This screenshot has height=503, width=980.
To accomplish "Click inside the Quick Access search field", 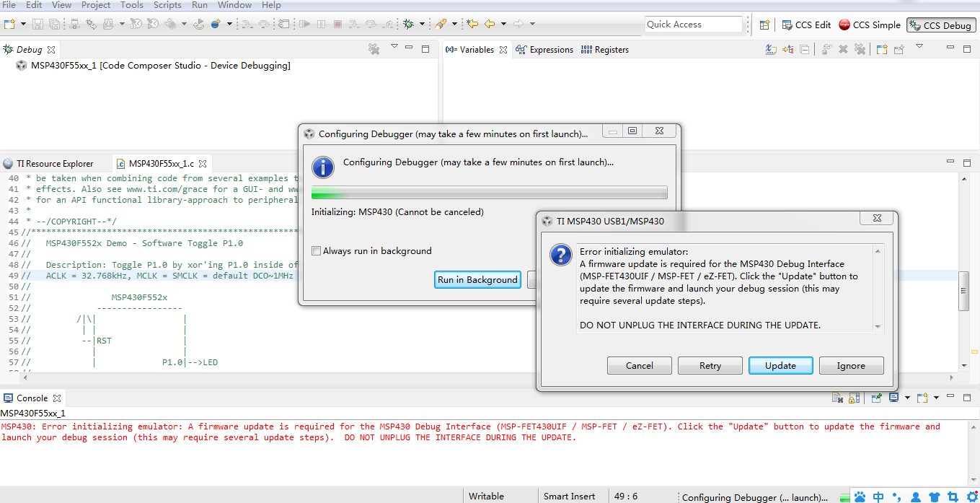I will coord(692,24).
